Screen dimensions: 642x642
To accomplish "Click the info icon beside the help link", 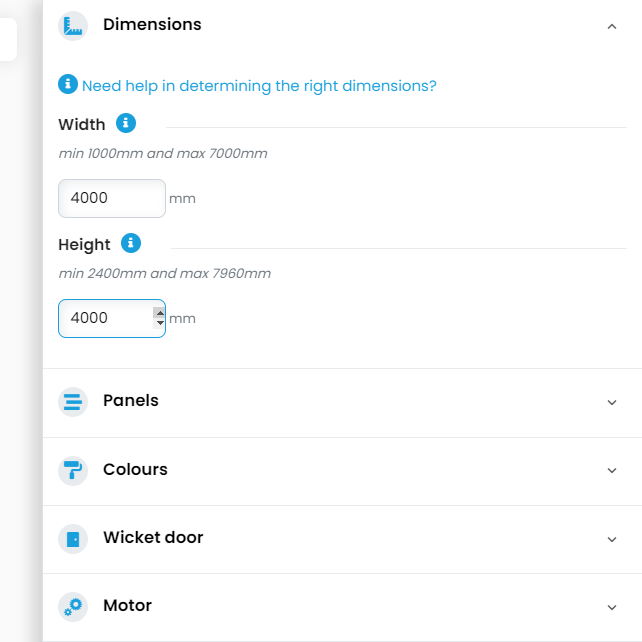I will [x=68, y=85].
